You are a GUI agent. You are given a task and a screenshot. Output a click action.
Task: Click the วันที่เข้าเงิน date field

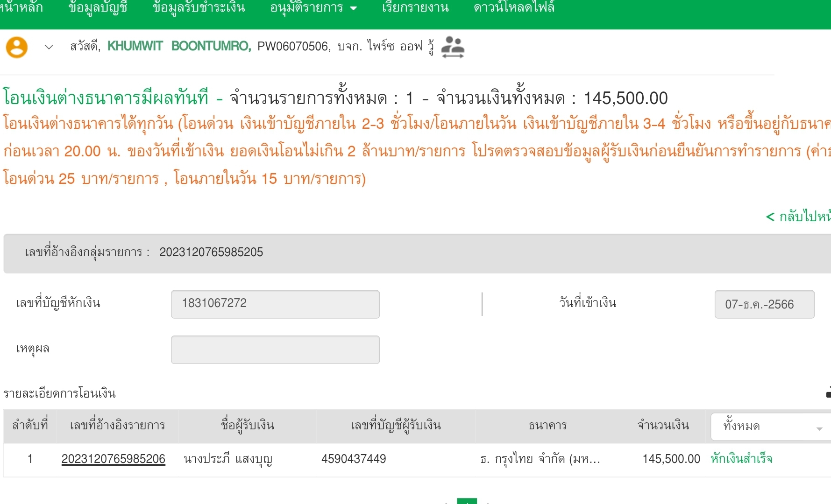tap(764, 304)
